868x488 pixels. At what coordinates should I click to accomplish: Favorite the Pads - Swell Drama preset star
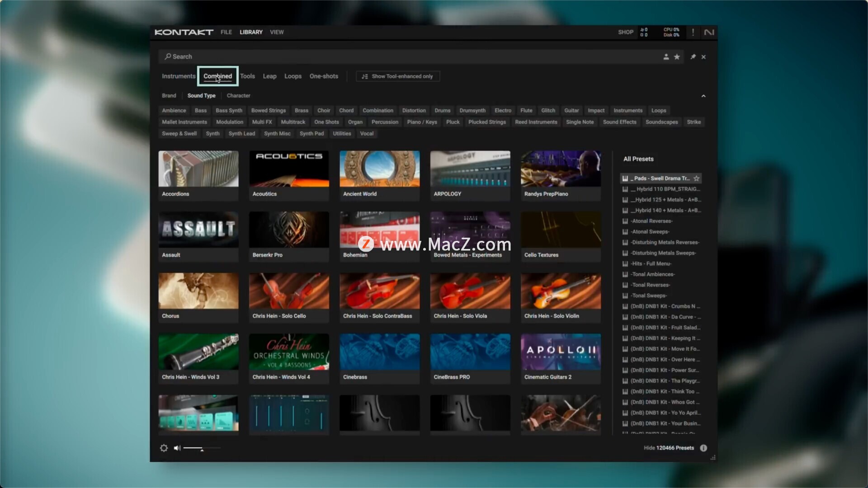pyautogui.click(x=696, y=178)
